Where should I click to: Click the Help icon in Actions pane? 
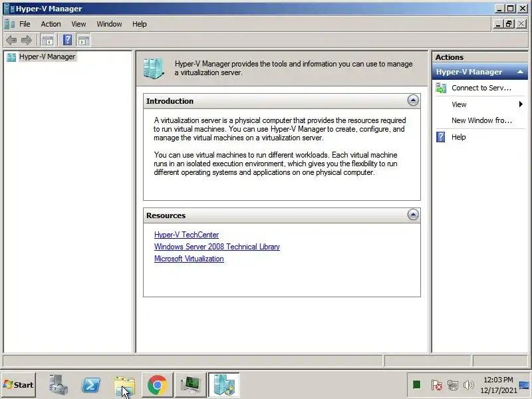pyautogui.click(x=441, y=137)
